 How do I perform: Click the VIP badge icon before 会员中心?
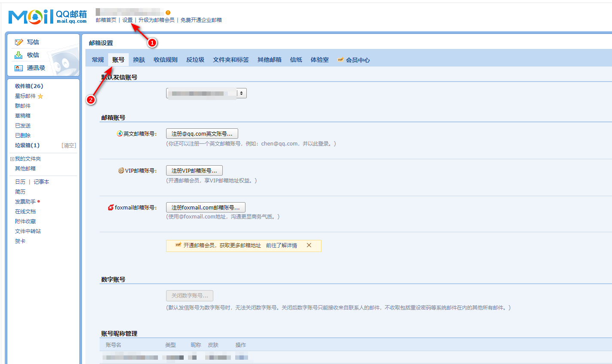click(340, 60)
